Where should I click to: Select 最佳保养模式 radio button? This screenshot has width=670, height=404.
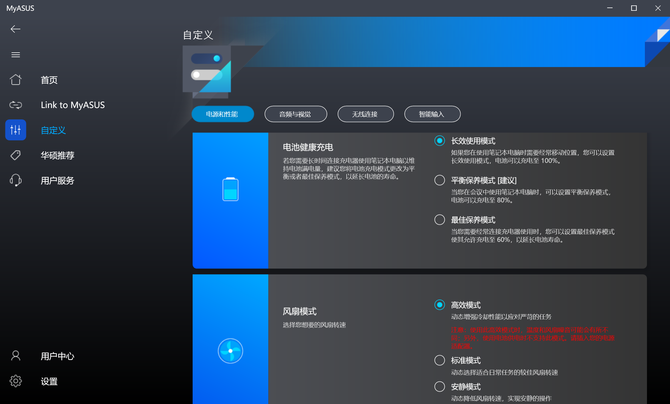[x=440, y=219]
